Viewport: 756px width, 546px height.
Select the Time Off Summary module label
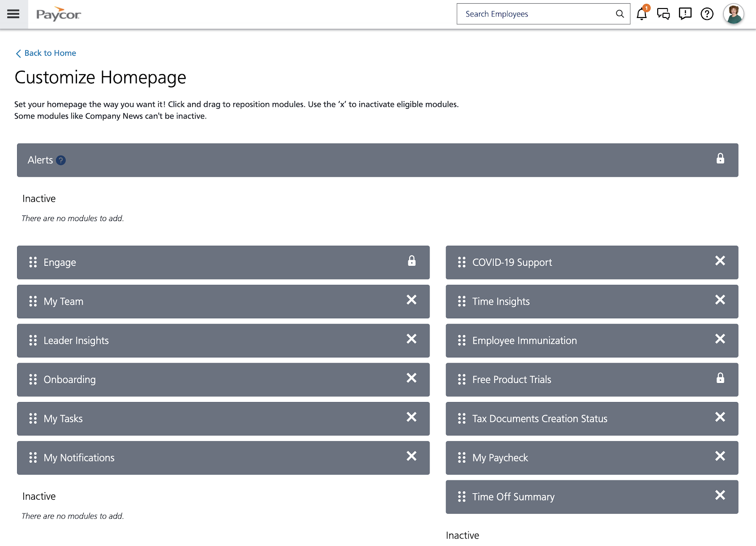513,497
